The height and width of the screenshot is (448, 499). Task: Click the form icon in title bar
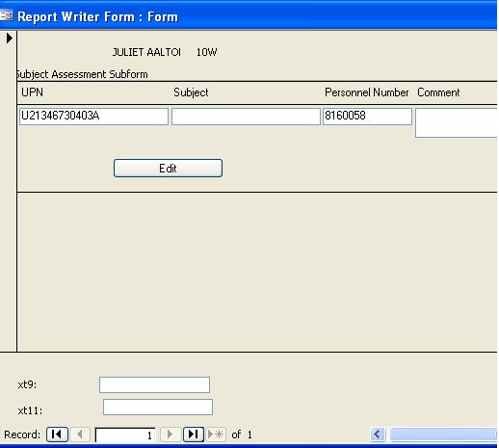[6, 15]
